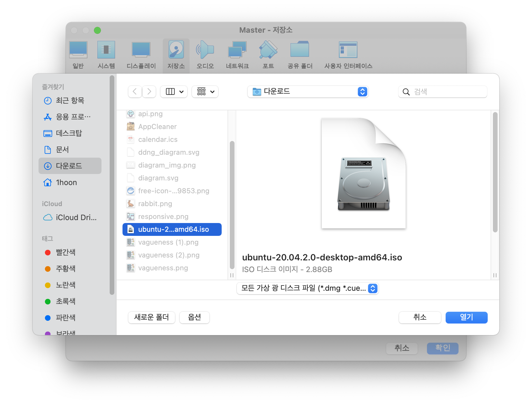Click 취소 in the file dialog
This screenshot has width=532, height=404.
(420, 318)
